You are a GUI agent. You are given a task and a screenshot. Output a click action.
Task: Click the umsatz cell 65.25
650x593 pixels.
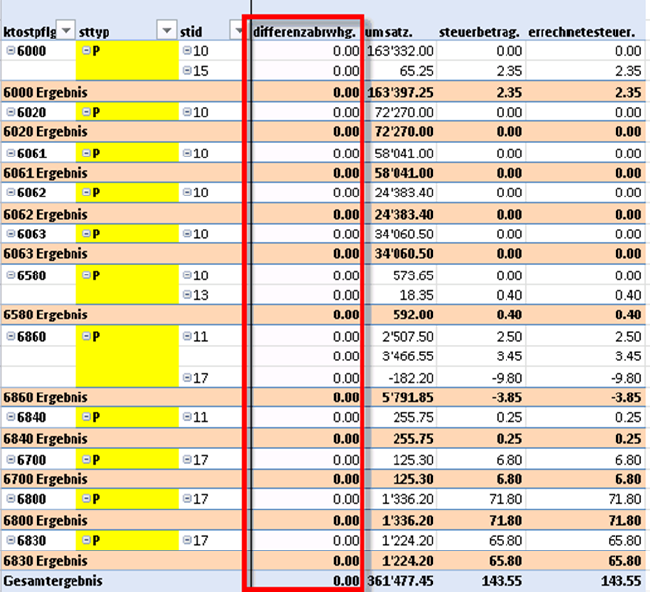tap(416, 70)
